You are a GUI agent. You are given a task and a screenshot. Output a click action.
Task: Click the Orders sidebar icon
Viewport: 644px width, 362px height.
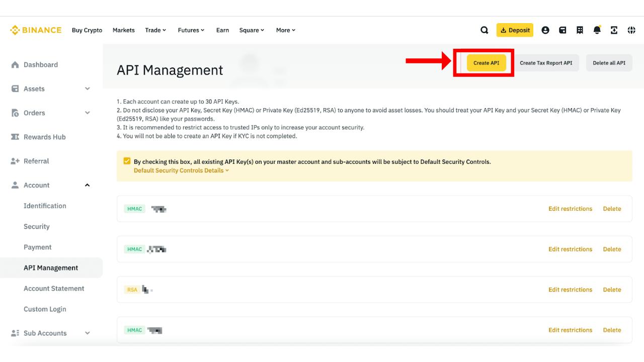[x=15, y=113]
